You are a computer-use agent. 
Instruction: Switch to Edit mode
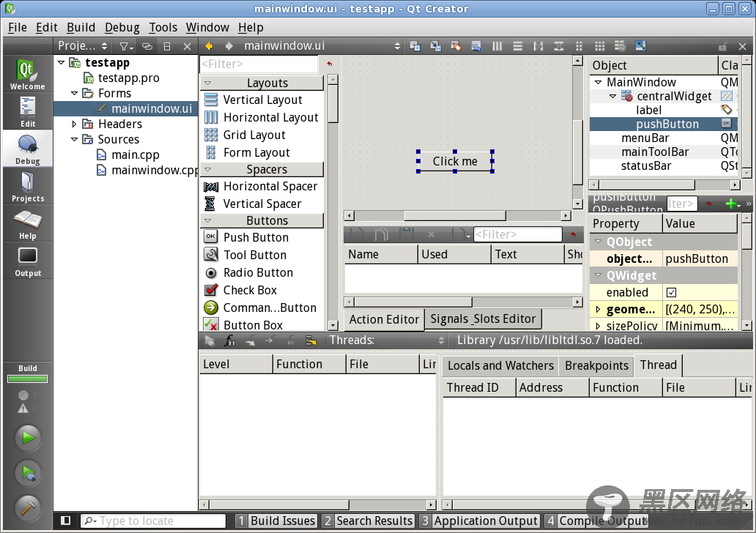[x=28, y=111]
